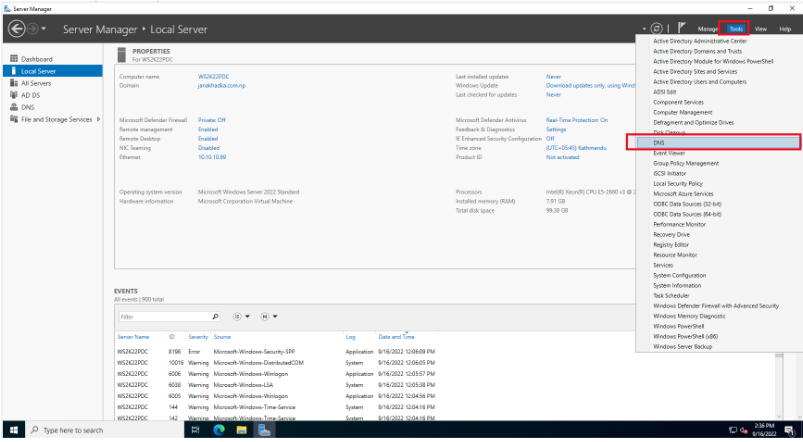This screenshot has height=442, width=803.
Task: Click the Task View taskbar icon
Action: 195,430
